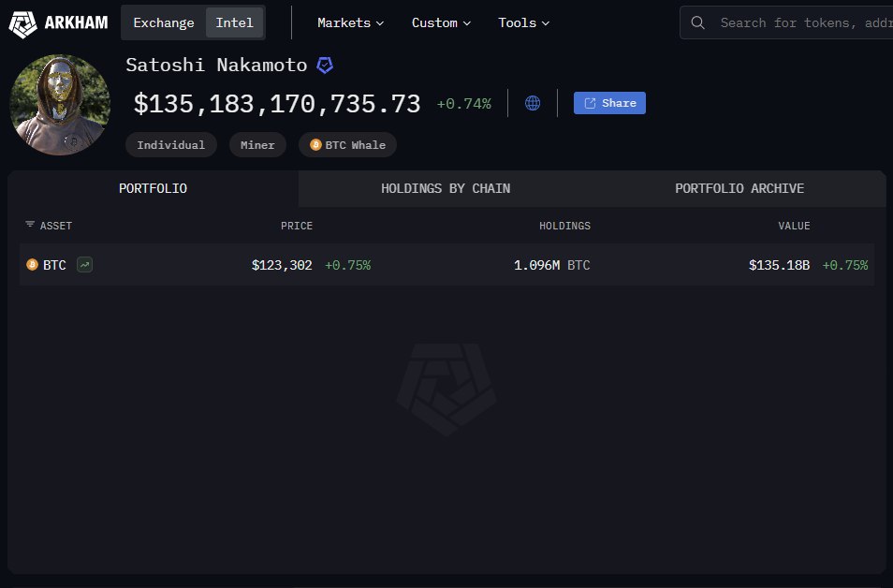Viewport: 893px width, 588px height.
Task: Click the BTC coin icon in asset row
Action: click(33, 264)
